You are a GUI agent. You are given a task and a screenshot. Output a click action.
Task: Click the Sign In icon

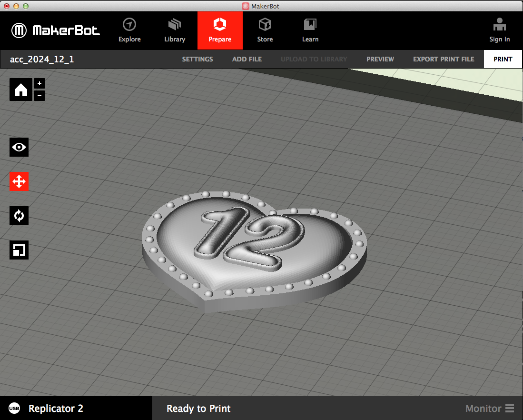click(499, 30)
